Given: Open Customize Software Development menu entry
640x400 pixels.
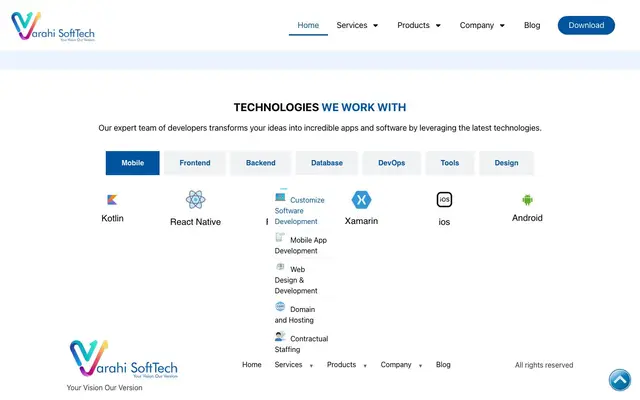Looking at the screenshot, I should tap(300, 210).
